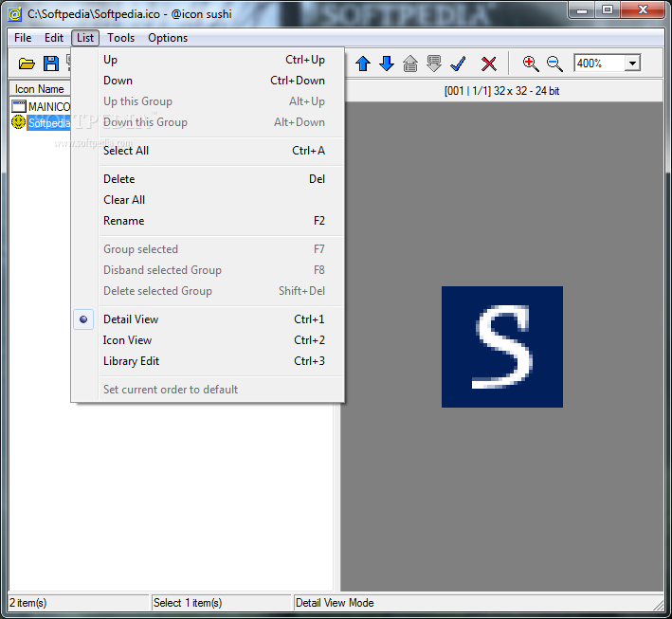Open the File menu

pyautogui.click(x=23, y=38)
